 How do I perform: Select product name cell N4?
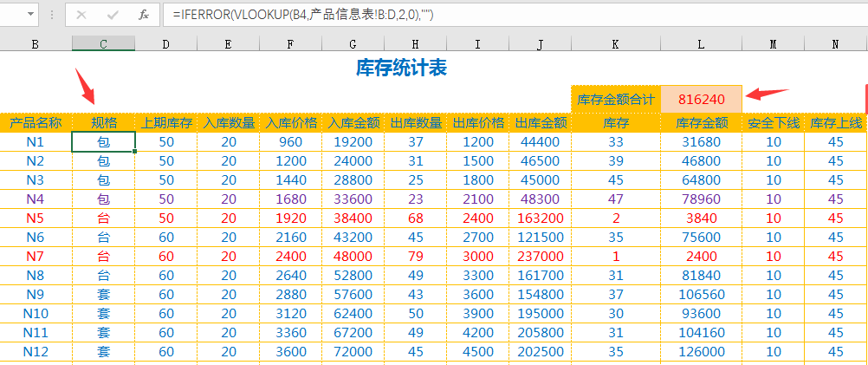click(36, 199)
